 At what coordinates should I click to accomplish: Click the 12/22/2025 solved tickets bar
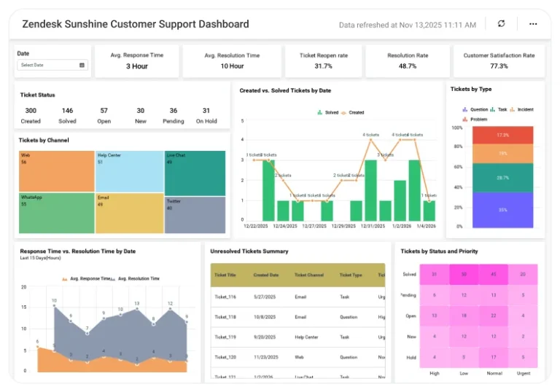[x=268, y=190]
